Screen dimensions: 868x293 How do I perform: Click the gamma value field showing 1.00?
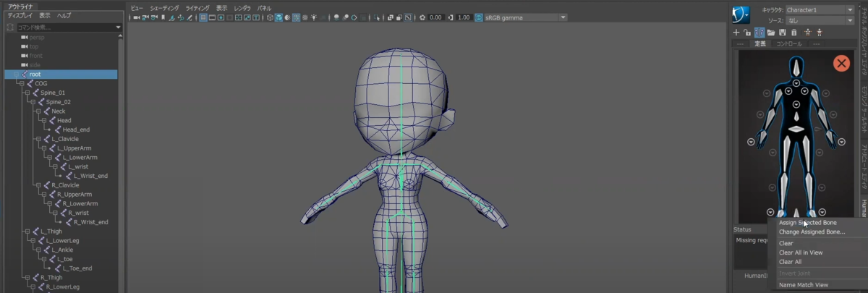464,17
